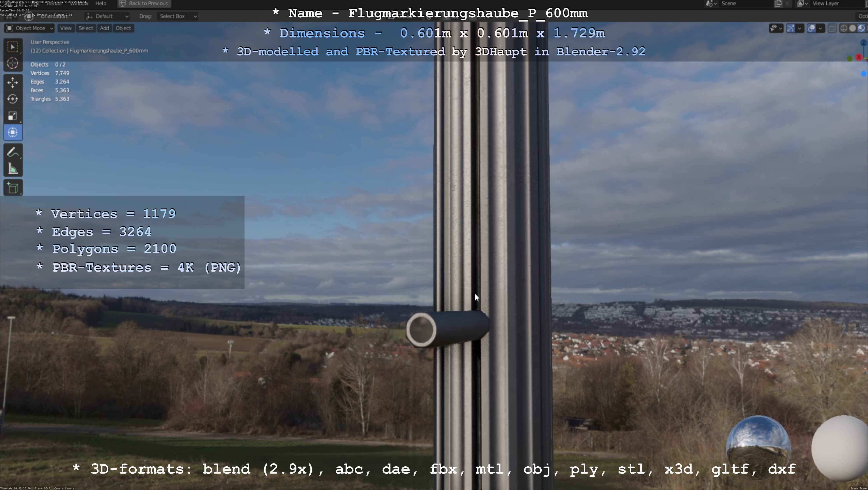868x490 pixels.
Task: Activate the 3D Cursor tool
Action: (x=13, y=63)
